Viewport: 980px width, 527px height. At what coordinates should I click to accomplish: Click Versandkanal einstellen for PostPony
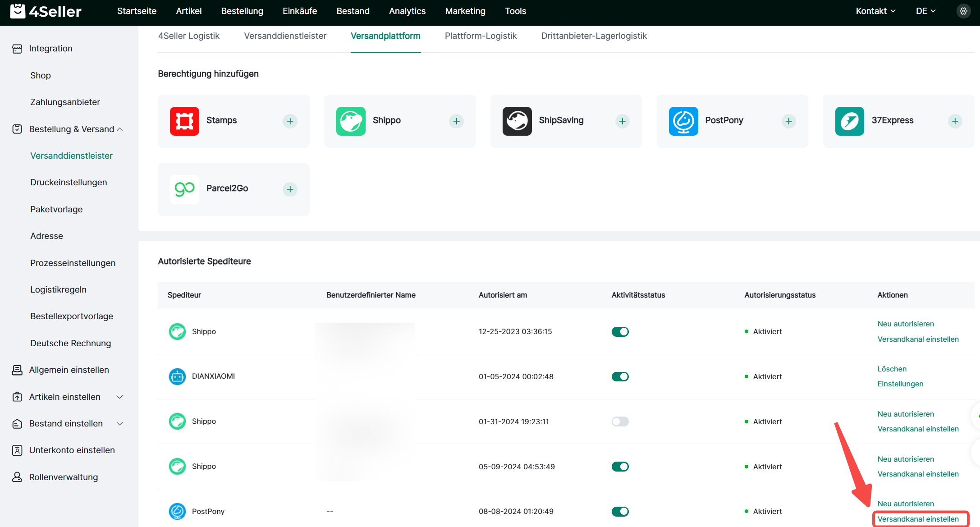pyautogui.click(x=918, y=519)
